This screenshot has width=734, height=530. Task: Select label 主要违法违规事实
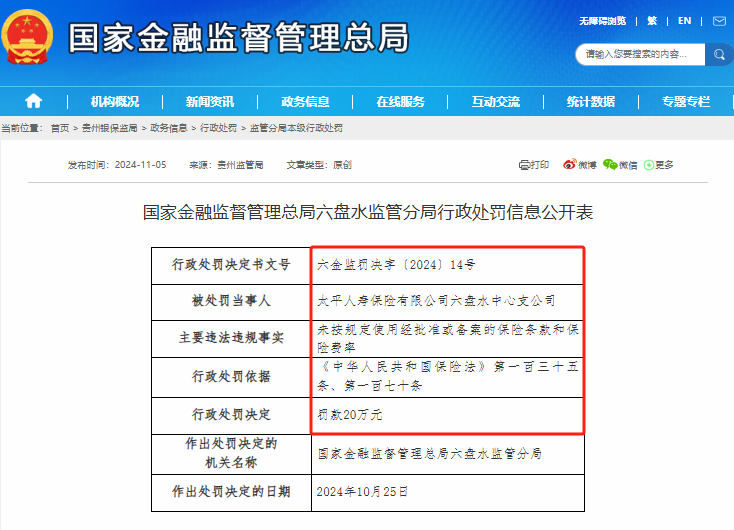pos(231,338)
